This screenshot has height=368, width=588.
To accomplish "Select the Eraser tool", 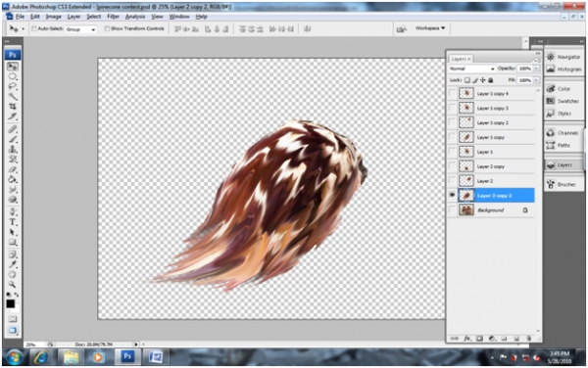I will (x=13, y=169).
